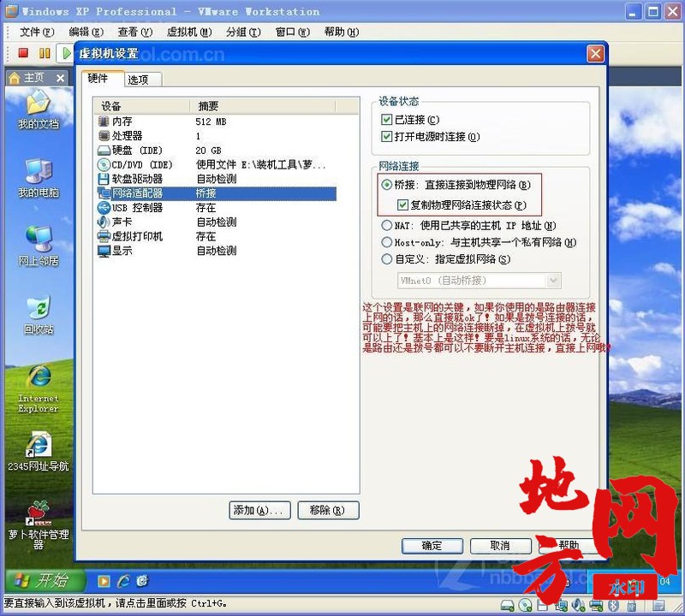685x616 pixels.
Task: Select the 声卡 sound card row
Action: [217, 222]
